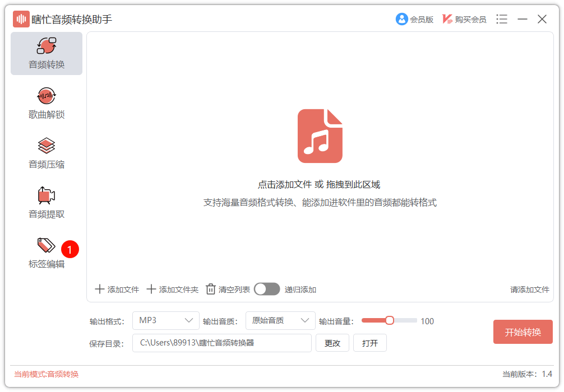The height and width of the screenshot is (392, 564).
Task: Toggle the 递归添加 recursive add switch
Action: tap(267, 289)
